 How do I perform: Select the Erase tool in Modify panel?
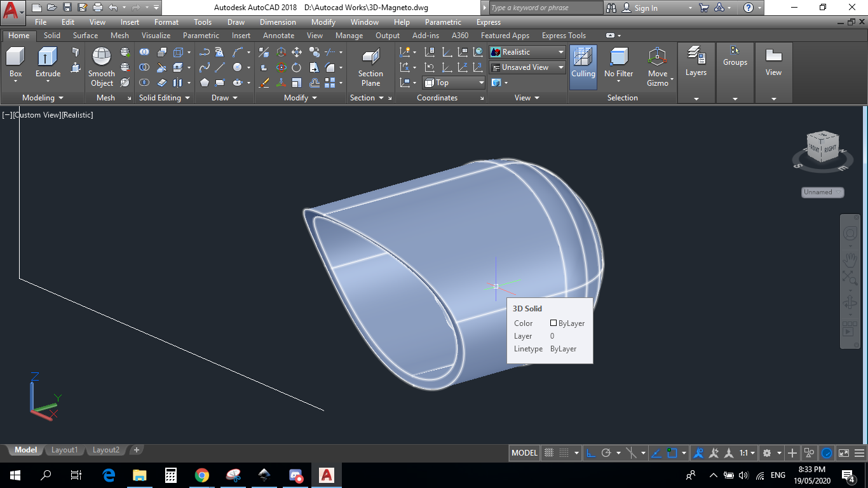click(264, 83)
